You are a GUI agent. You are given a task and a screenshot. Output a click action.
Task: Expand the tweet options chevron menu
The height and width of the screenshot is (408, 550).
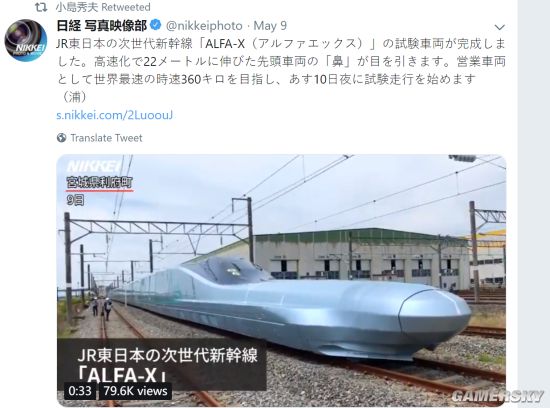(x=499, y=27)
